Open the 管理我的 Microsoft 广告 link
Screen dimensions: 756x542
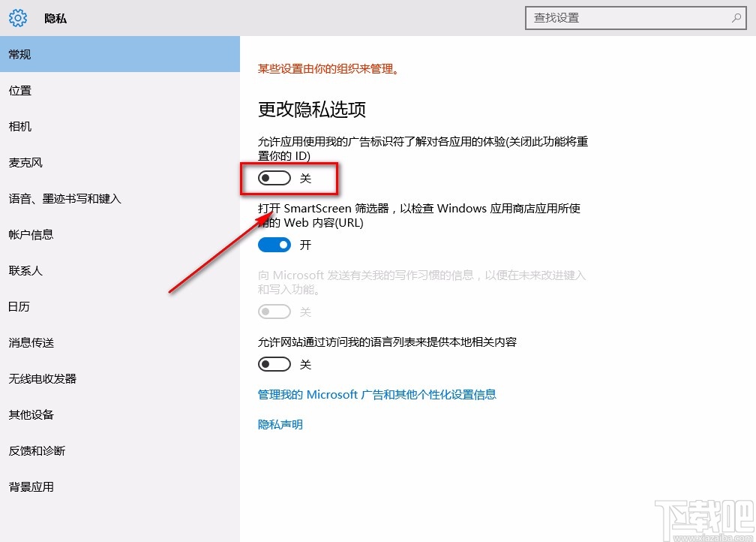pos(375,394)
